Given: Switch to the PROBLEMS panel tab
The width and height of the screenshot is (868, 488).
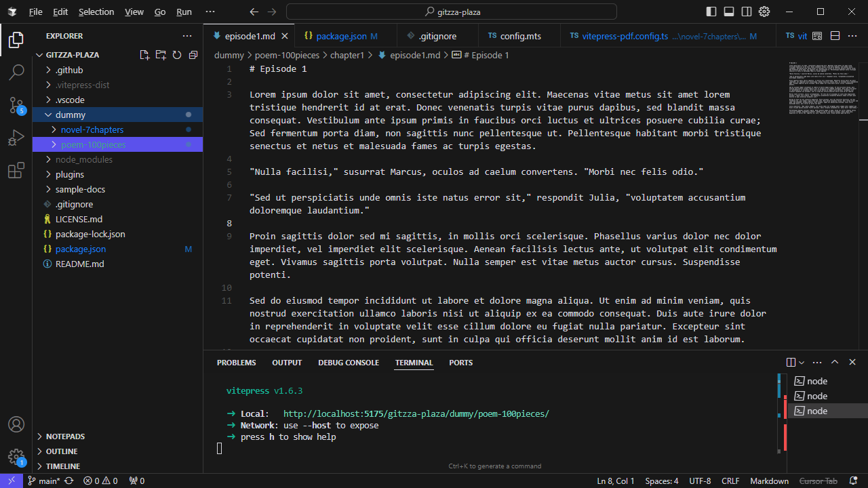Looking at the screenshot, I should tap(237, 363).
